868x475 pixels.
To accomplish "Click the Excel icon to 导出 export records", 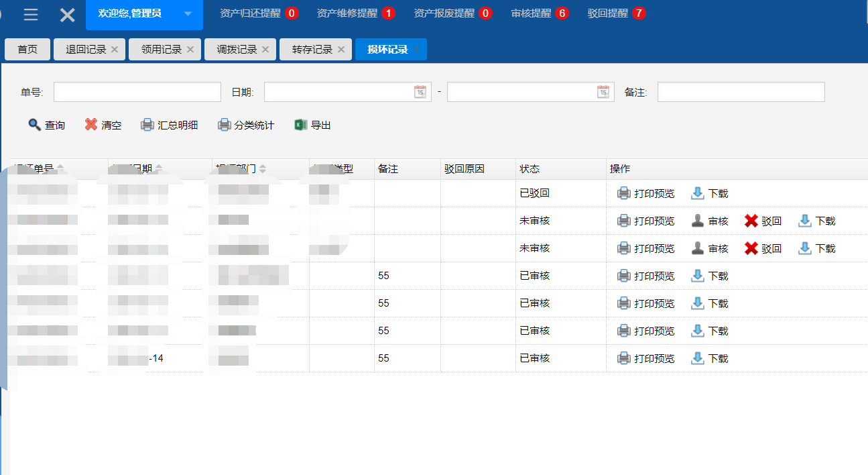I will tap(298, 124).
